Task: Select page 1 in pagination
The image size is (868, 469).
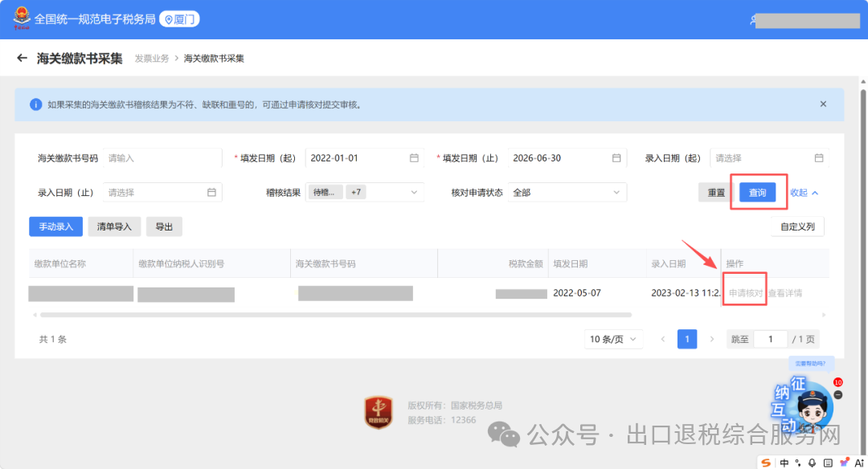Action: (x=687, y=339)
